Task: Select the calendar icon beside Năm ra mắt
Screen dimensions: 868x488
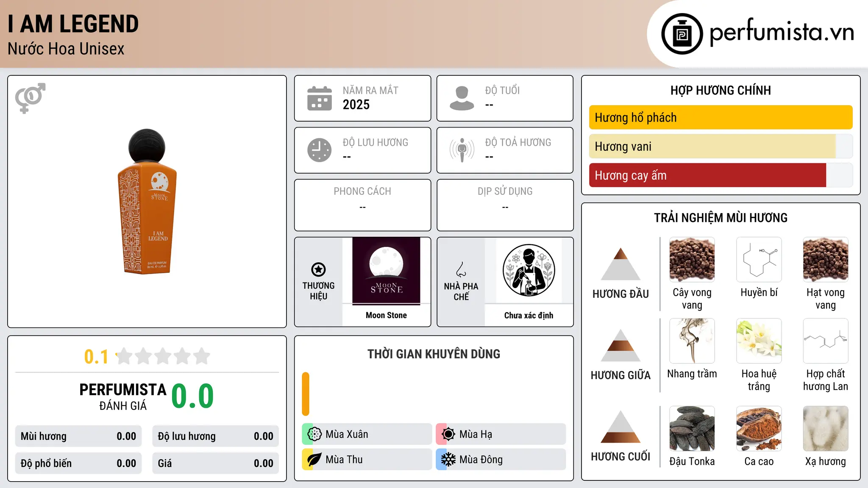Action: 320,98
